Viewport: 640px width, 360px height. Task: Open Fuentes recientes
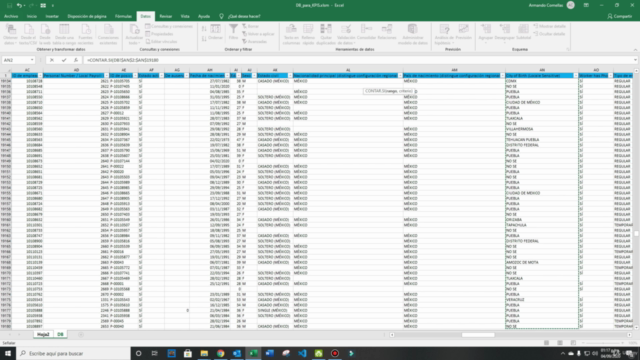coord(85,34)
